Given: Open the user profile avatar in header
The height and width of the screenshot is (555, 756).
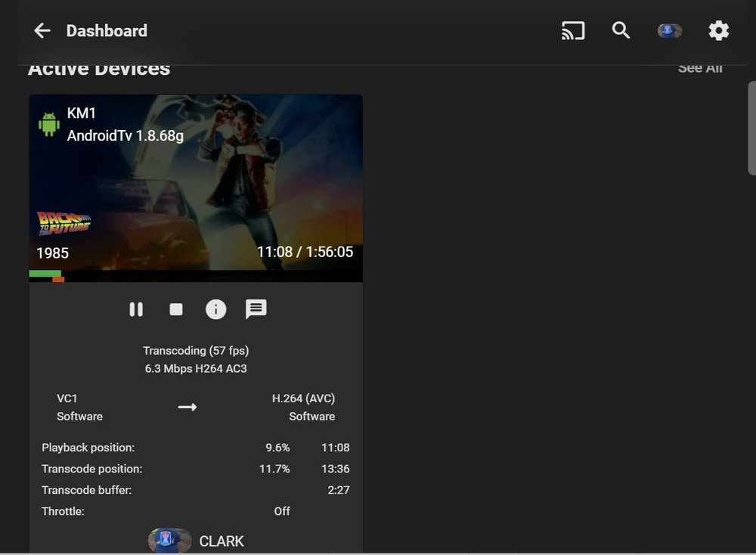Looking at the screenshot, I should pos(670,31).
